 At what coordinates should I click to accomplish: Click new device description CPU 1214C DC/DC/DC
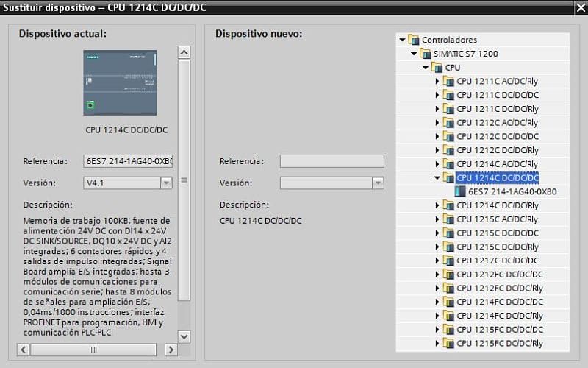[x=261, y=220]
